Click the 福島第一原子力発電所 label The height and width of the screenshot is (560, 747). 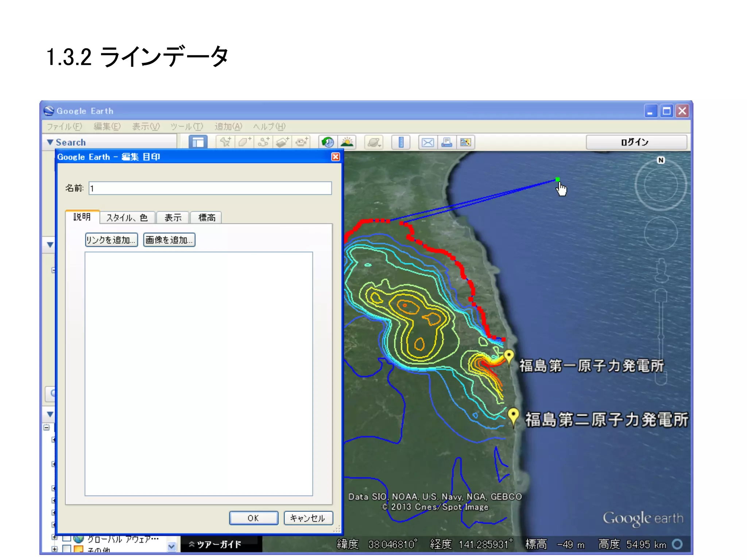[x=591, y=365]
